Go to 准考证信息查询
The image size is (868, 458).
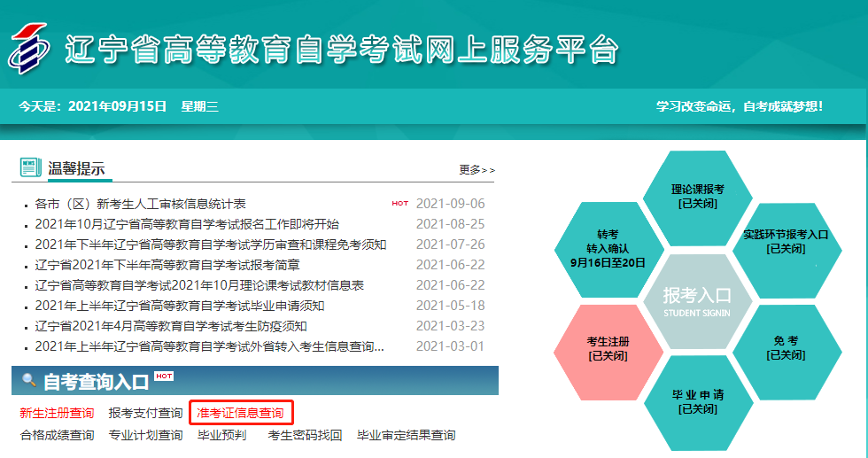point(240,413)
